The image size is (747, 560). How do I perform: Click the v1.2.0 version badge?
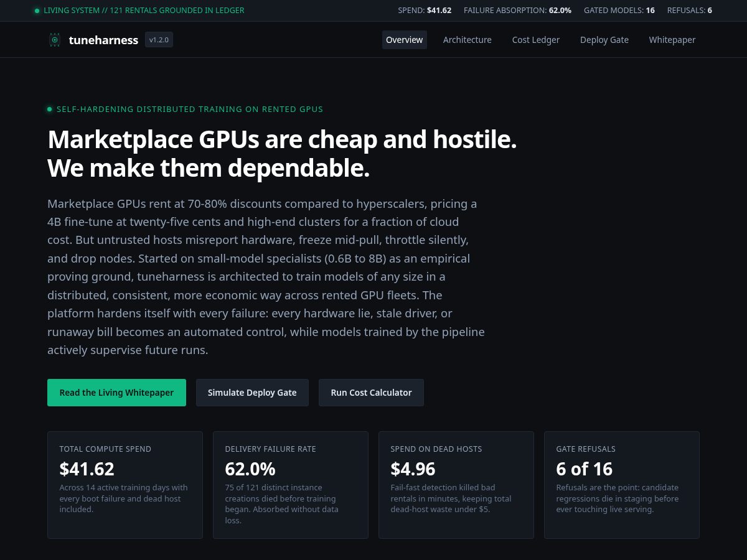tap(159, 40)
